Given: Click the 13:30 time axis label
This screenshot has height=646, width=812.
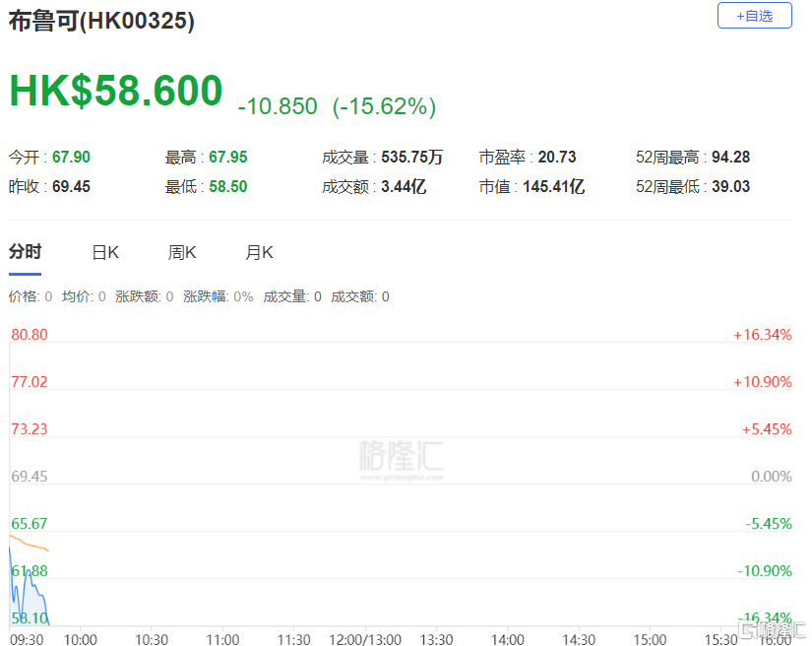Looking at the screenshot, I should (436, 639).
